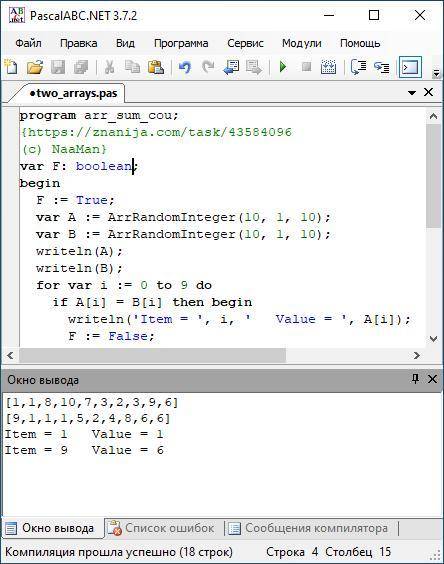Close the Окно вывода panel
This screenshot has width=444, height=564.
coord(432,379)
